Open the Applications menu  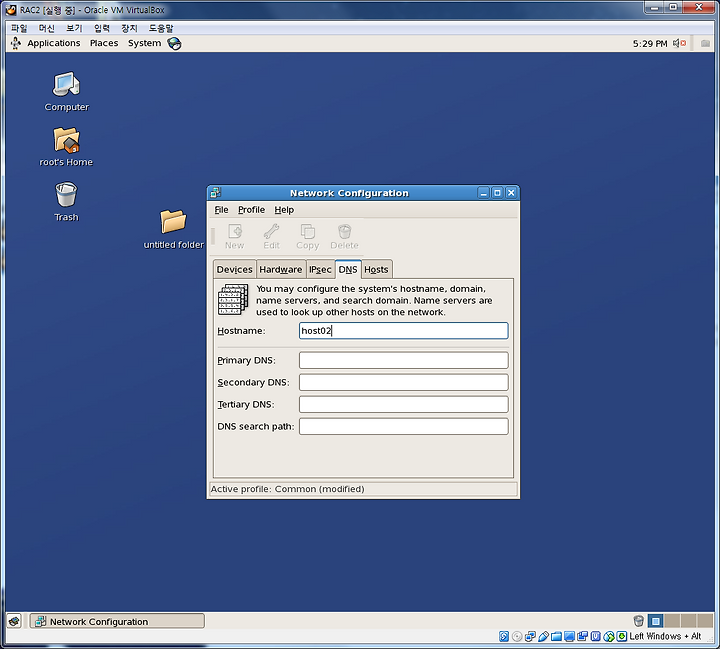click(54, 43)
